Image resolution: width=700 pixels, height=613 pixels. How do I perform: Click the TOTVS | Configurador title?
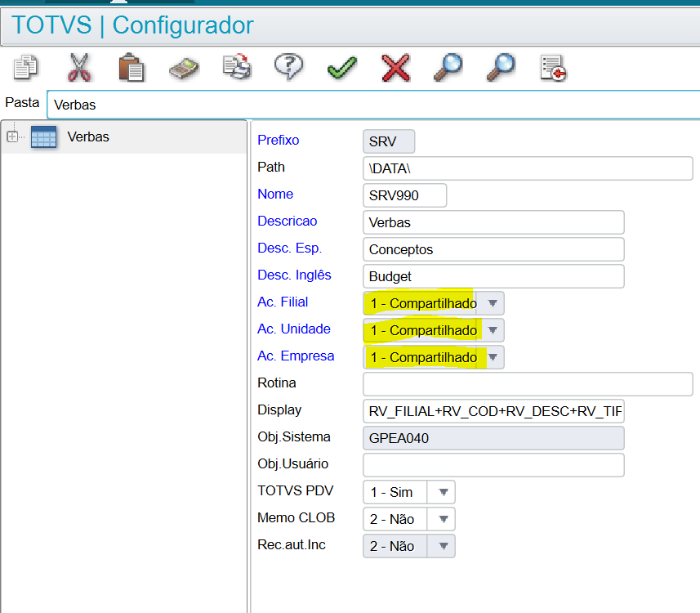132,25
